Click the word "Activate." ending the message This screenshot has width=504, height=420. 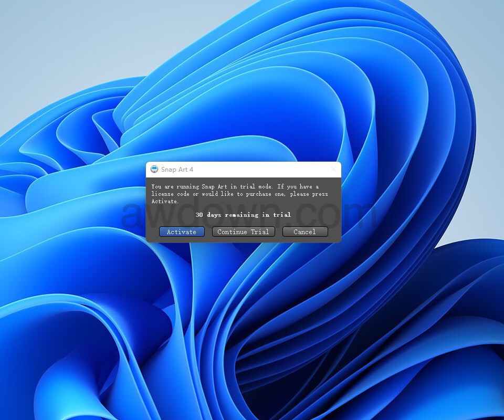(x=165, y=201)
